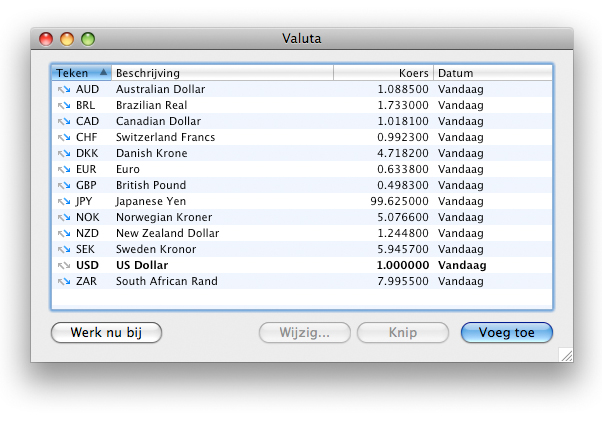Click the Werk nu bij button
This screenshot has width=602, height=422.
(106, 332)
